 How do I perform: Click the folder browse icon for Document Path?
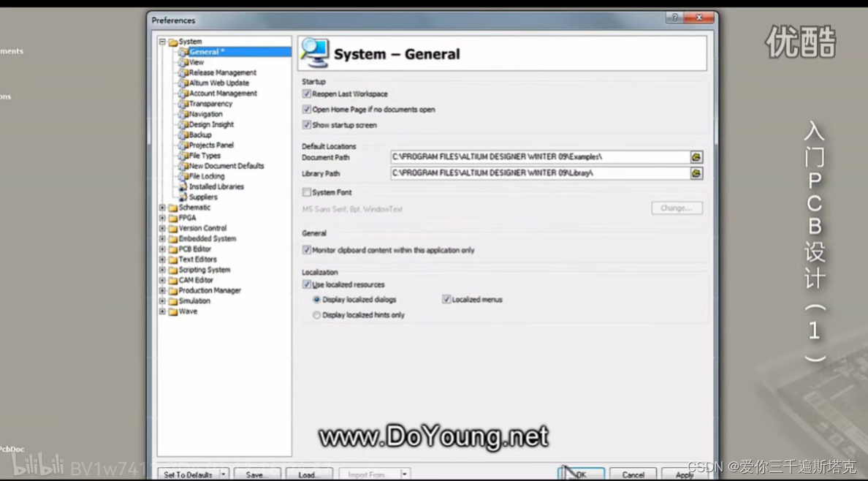[x=696, y=157]
